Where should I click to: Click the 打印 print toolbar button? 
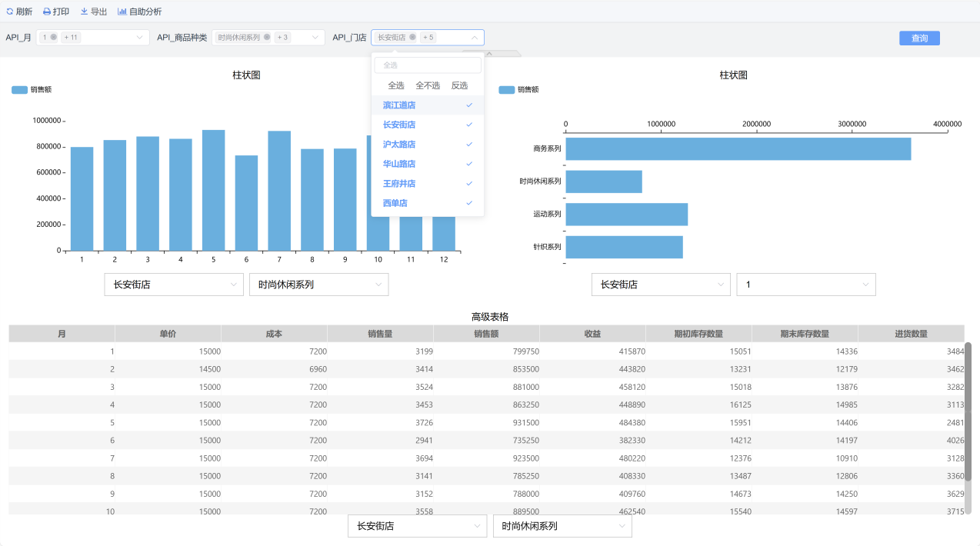pos(55,12)
